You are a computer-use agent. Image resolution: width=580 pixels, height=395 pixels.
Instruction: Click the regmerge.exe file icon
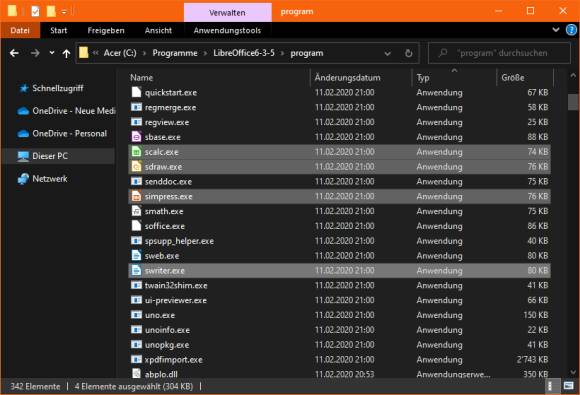click(136, 107)
